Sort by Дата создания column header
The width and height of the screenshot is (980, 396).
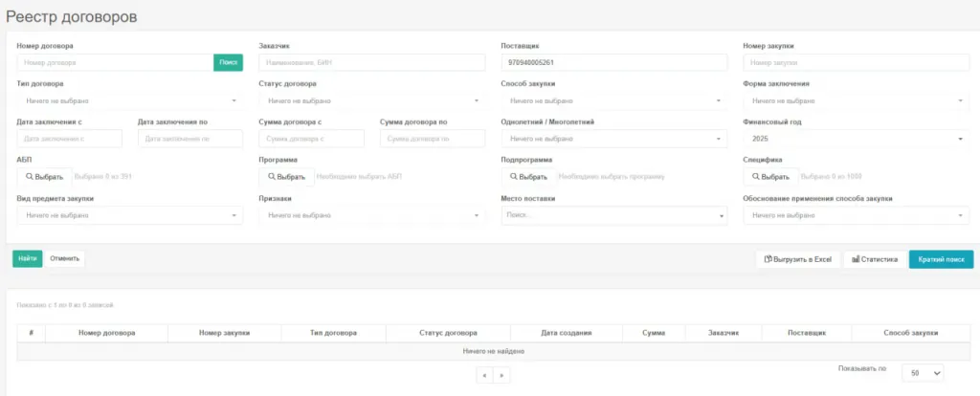point(566,333)
